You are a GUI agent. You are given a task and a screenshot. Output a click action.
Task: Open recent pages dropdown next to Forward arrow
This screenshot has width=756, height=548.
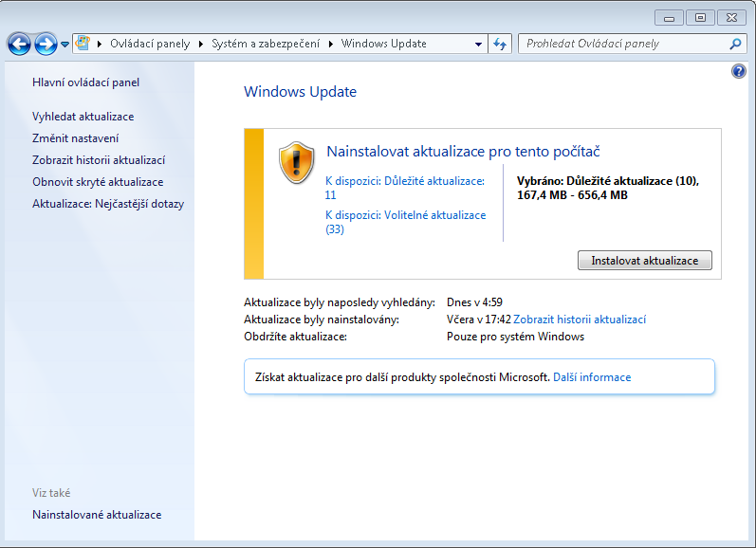click(x=65, y=45)
